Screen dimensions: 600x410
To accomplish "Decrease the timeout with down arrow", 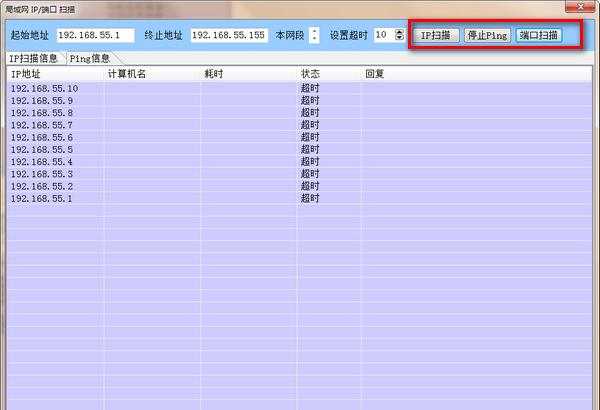I will (x=399, y=38).
